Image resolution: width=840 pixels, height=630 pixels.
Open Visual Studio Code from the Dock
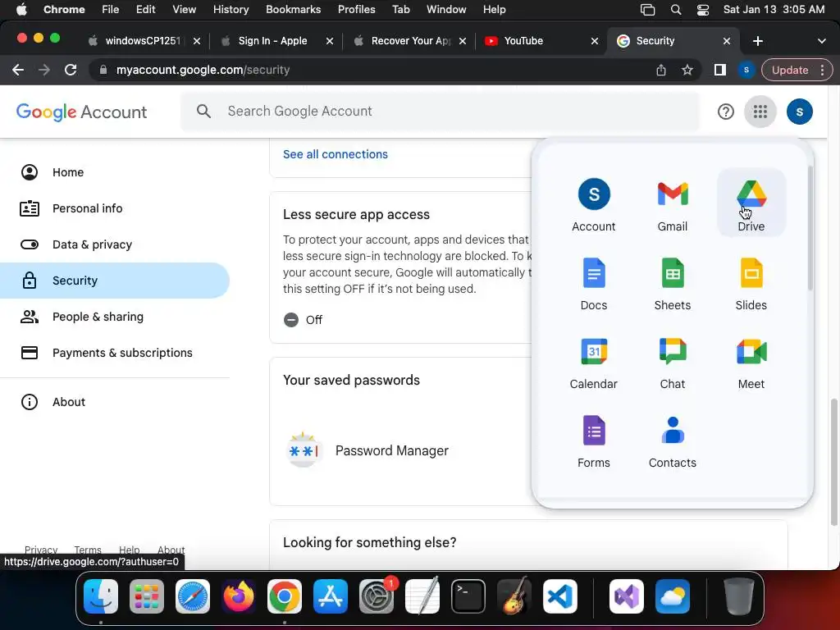559,596
